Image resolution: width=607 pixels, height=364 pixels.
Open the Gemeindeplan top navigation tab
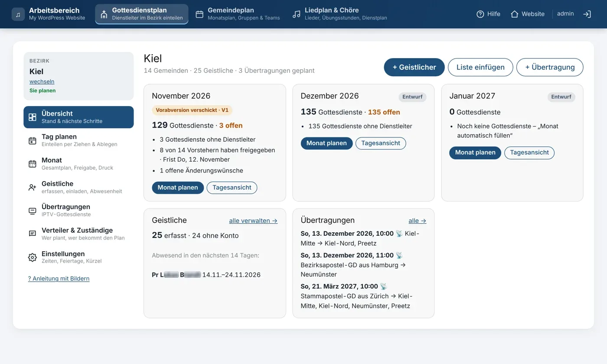238,14
